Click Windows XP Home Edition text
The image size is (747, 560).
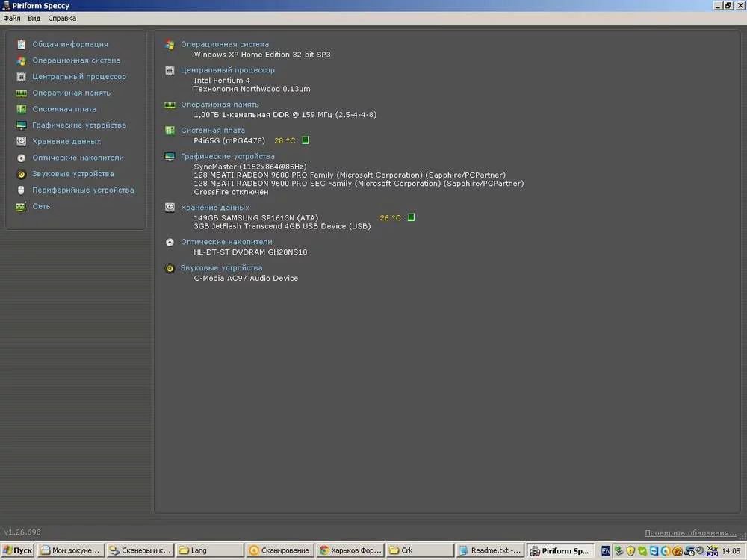262,55
